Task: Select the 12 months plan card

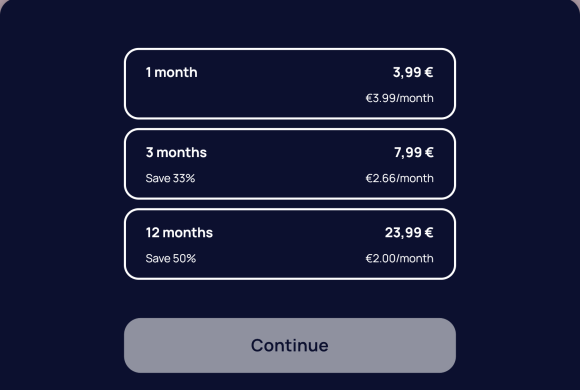Action: coord(290,244)
